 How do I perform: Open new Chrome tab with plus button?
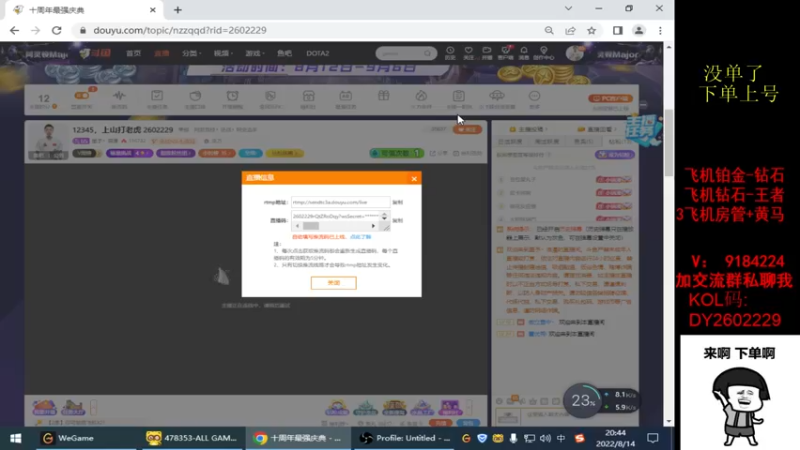pyautogui.click(x=178, y=10)
